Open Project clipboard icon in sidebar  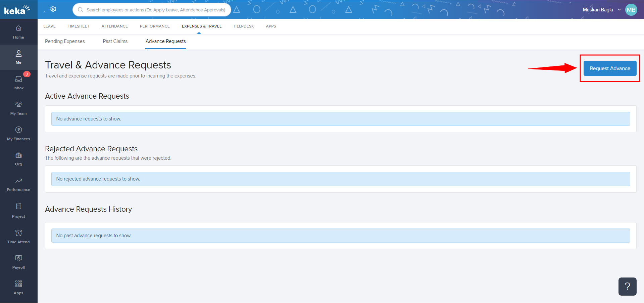(x=18, y=210)
